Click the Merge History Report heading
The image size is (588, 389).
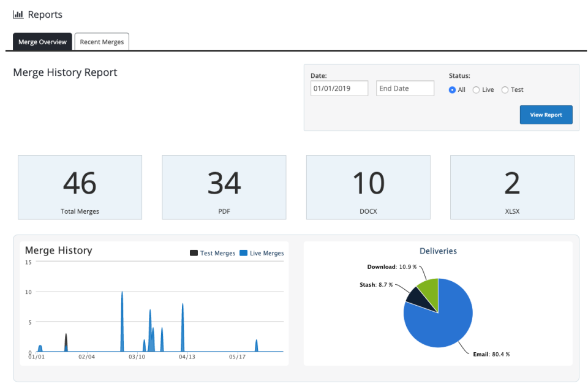[x=65, y=72]
